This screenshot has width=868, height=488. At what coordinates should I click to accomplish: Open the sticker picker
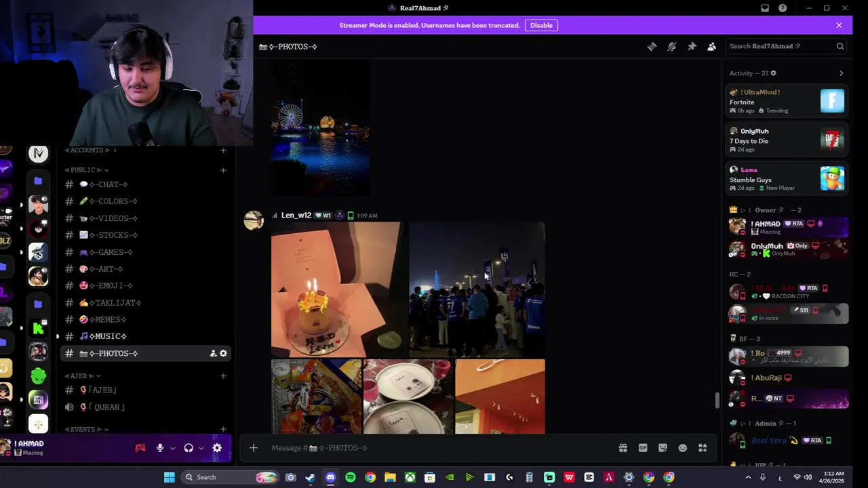point(663,447)
